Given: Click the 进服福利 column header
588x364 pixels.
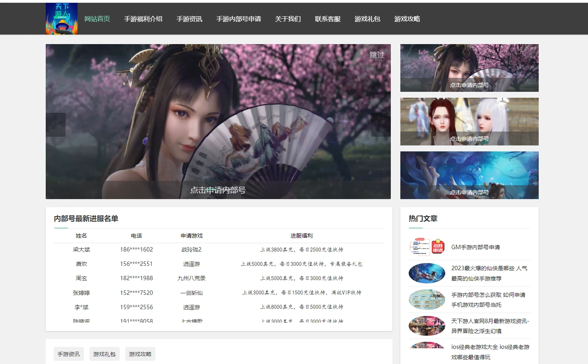Looking at the screenshot, I should pos(301,236).
